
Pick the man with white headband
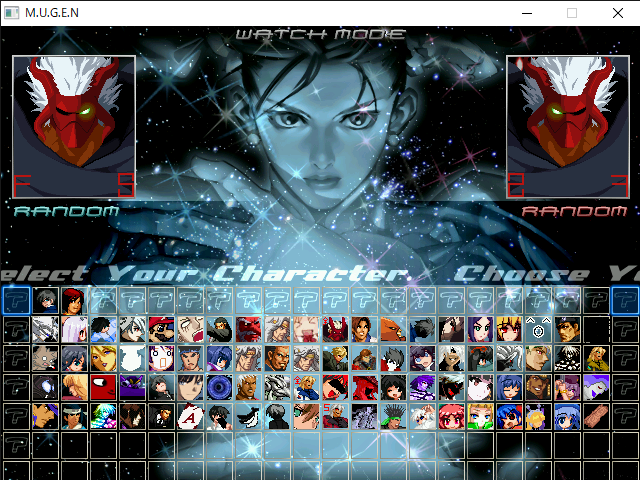[74, 416]
